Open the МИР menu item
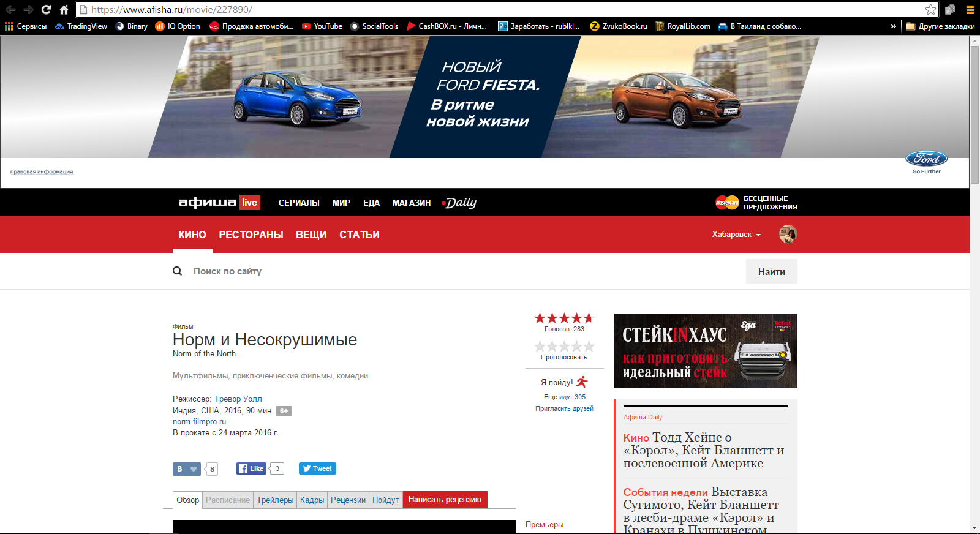 tap(341, 203)
